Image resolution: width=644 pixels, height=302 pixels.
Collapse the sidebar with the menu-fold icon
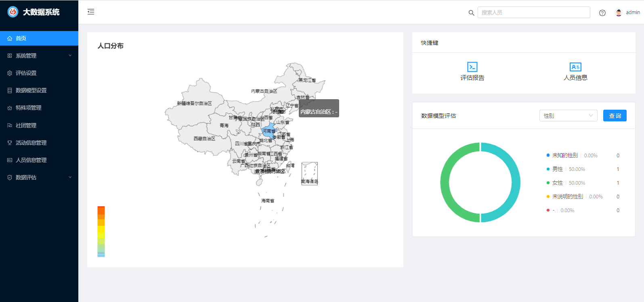tap(91, 12)
